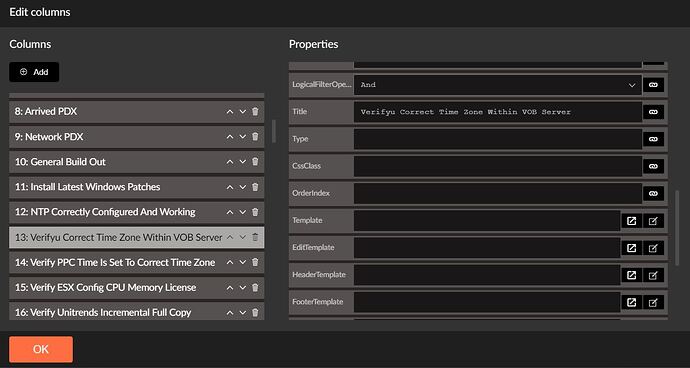Click the Add column button

coord(34,72)
